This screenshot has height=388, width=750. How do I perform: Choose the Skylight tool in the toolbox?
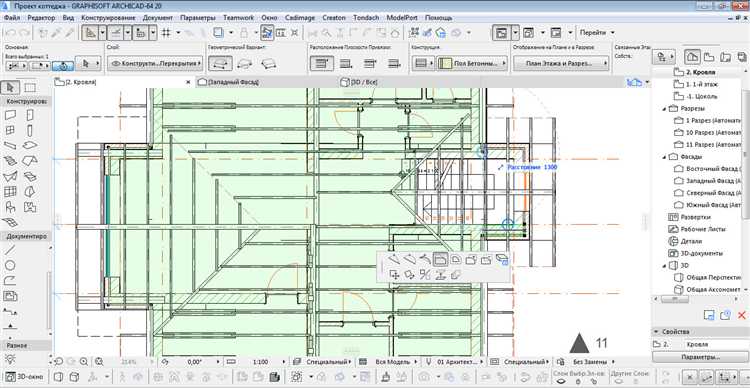[30, 177]
